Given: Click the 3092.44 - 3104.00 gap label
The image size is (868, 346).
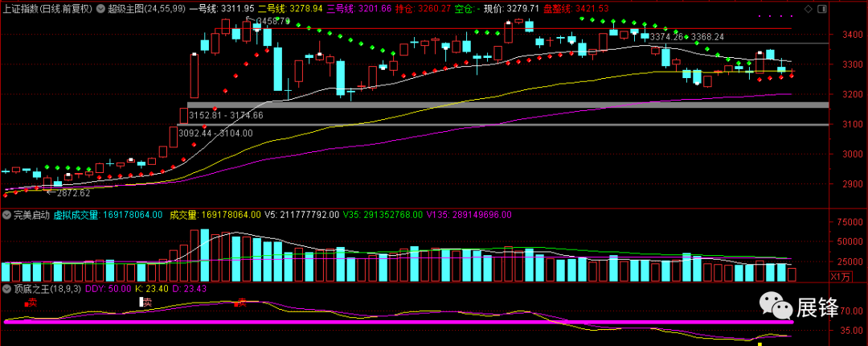Looking at the screenshot, I should (x=215, y=133).
